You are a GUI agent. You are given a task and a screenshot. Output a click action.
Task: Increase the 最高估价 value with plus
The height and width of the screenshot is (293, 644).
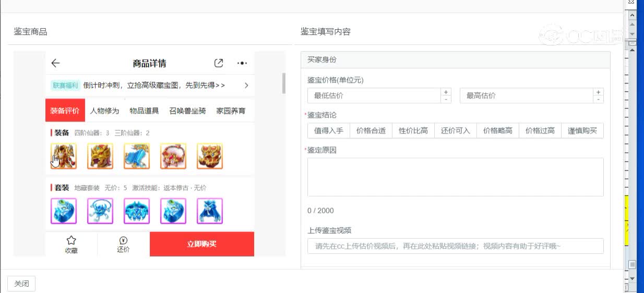598,92
